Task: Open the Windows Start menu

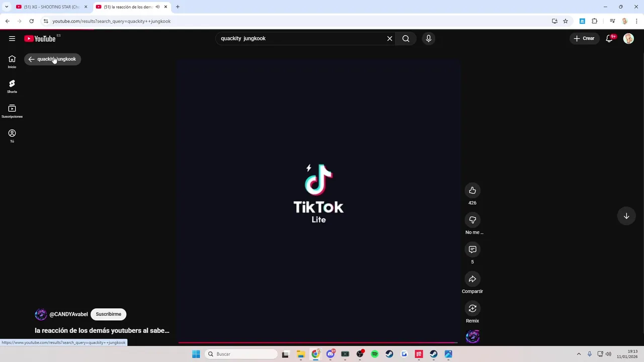Action: coord(196,354)
